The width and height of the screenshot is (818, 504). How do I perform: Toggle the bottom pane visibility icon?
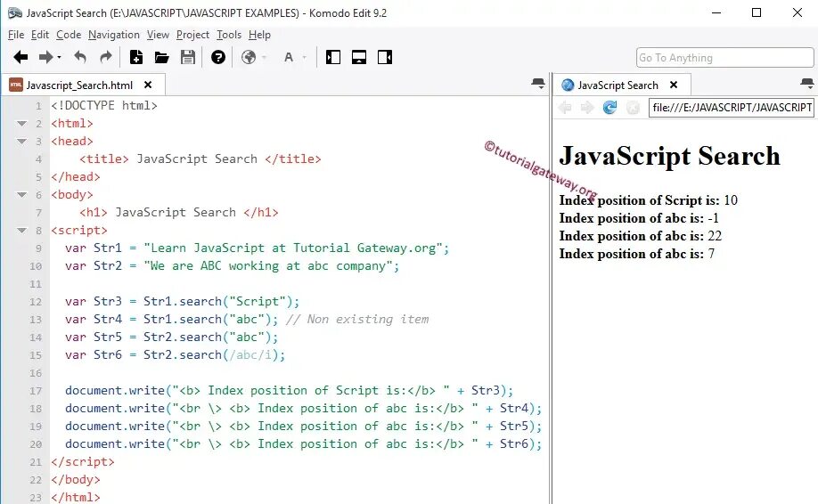(x=359, y=57)
